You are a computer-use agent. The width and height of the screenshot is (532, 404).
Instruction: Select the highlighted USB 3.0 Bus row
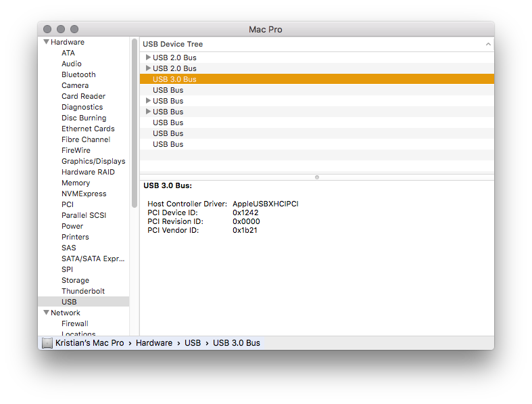317,79
